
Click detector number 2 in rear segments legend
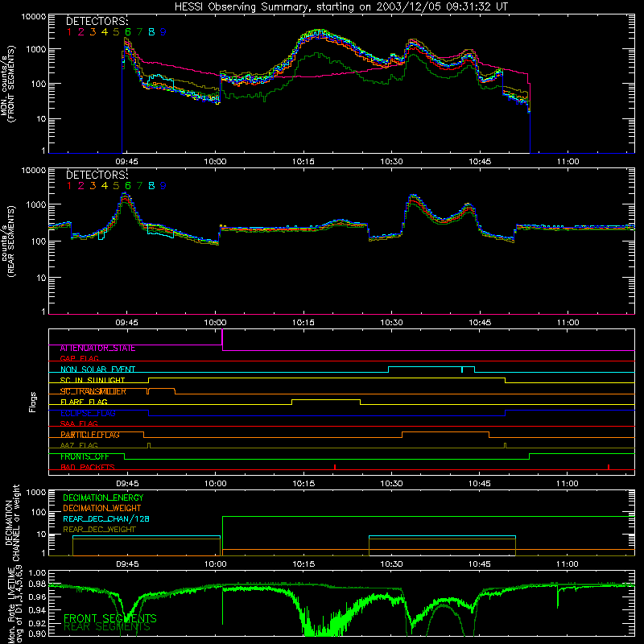(x=81, y=186)
